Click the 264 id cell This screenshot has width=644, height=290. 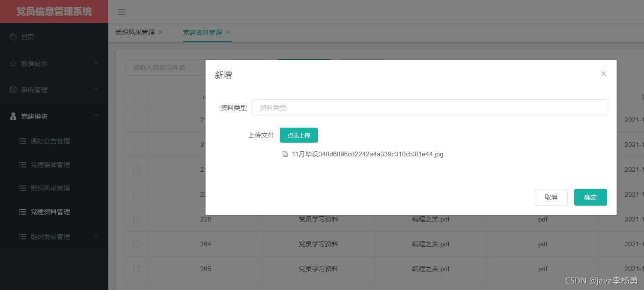coord(206,244)
